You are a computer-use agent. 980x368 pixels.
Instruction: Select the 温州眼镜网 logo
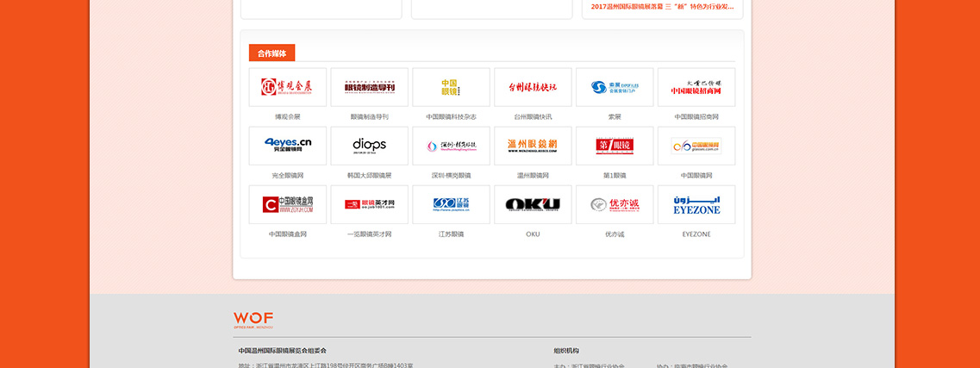534,147
